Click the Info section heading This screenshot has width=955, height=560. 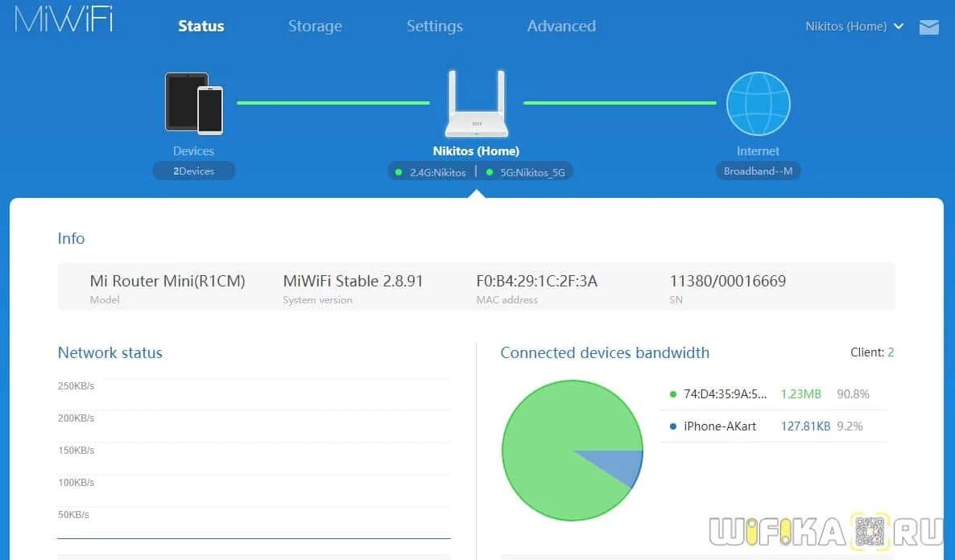(x=71, y=238)
